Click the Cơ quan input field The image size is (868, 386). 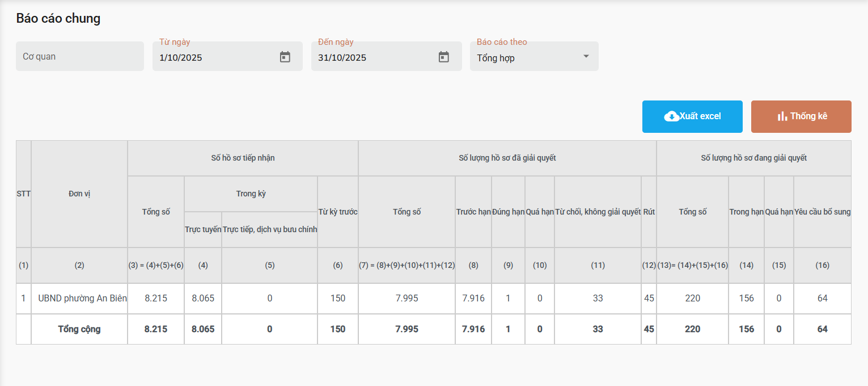80,56
